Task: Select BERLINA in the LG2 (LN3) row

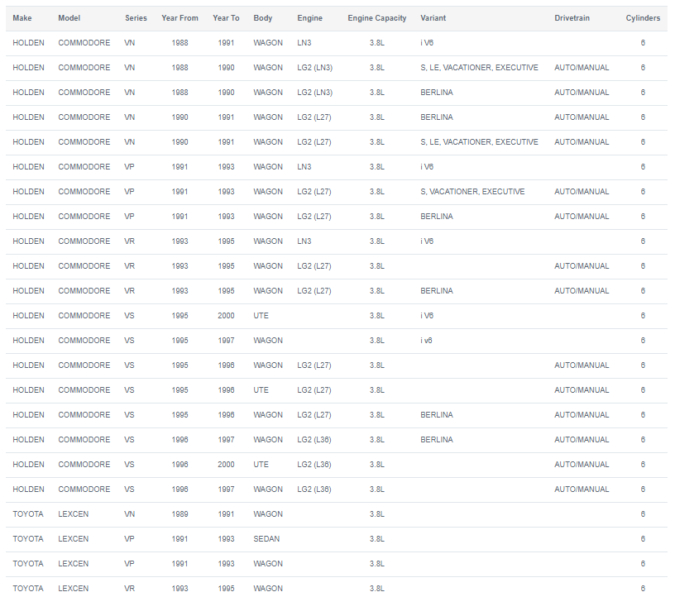Action: (437, 93)
